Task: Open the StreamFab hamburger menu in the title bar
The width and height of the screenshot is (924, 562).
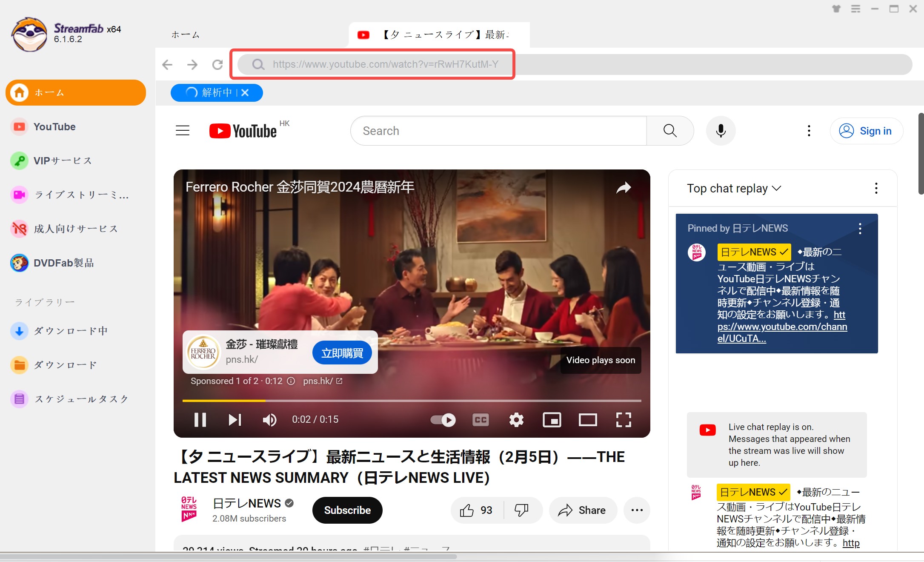Action: (x=855, y=9)
